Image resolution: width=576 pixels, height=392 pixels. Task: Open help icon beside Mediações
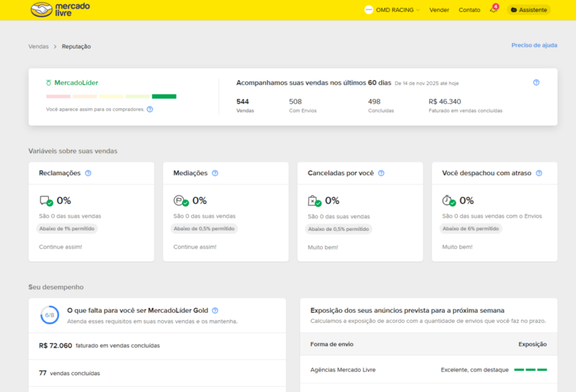215,173
